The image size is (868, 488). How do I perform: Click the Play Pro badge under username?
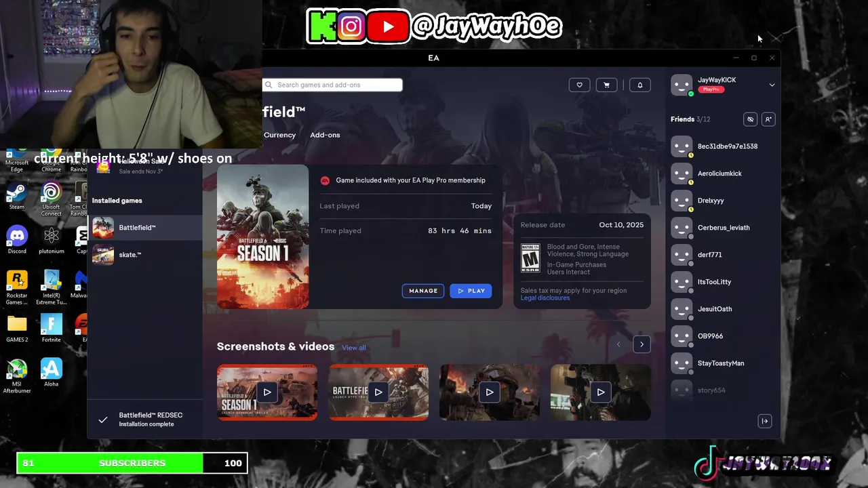(711, 89)
